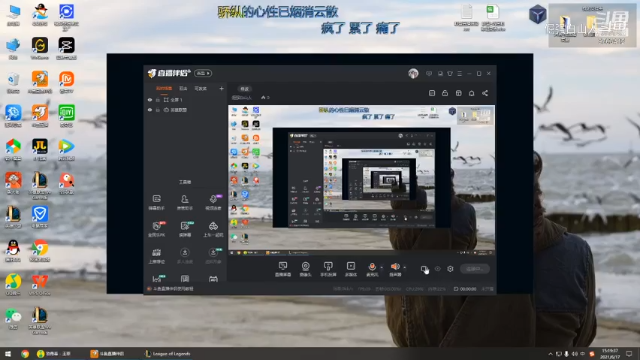640x360 pixels.
Task: Click the multimedia source icon with play symbol
Action: tap(351, 266)
